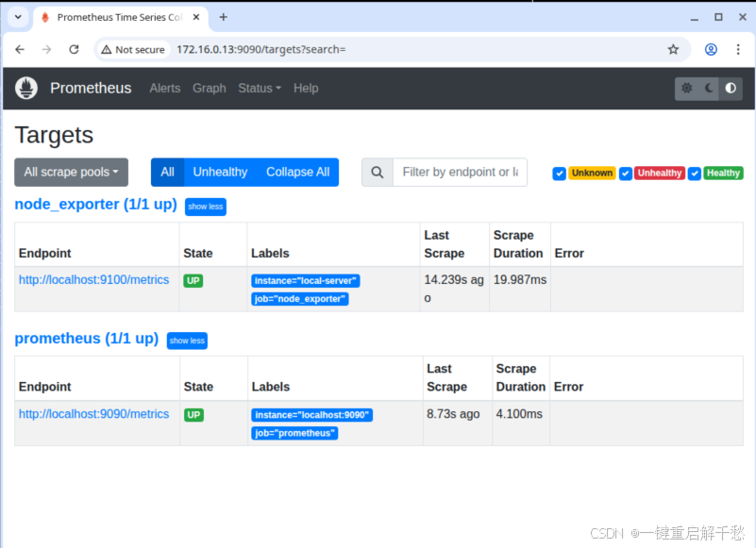The image size is (756, 548).
Task: Open a new browser tab
Action: coord(224,17)
